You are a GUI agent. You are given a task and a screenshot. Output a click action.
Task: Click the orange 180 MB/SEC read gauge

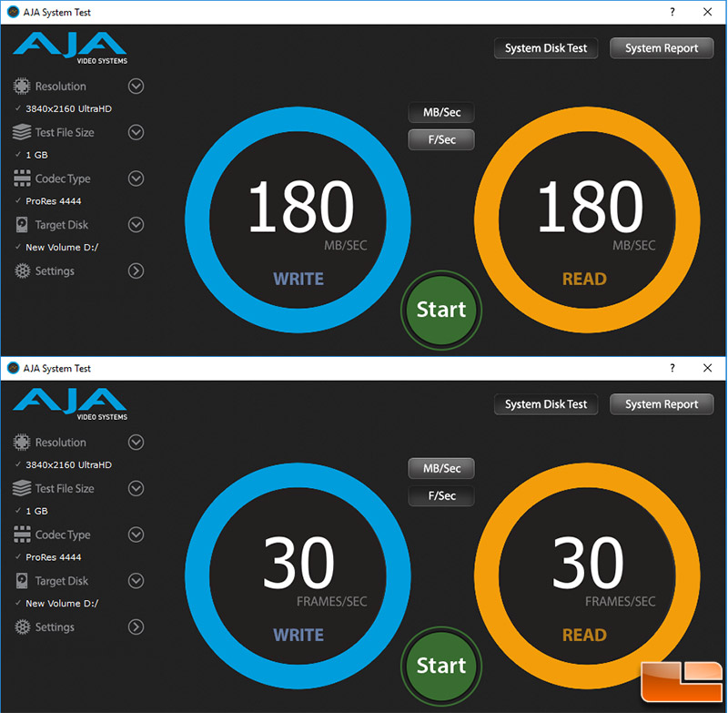(587, 219)
